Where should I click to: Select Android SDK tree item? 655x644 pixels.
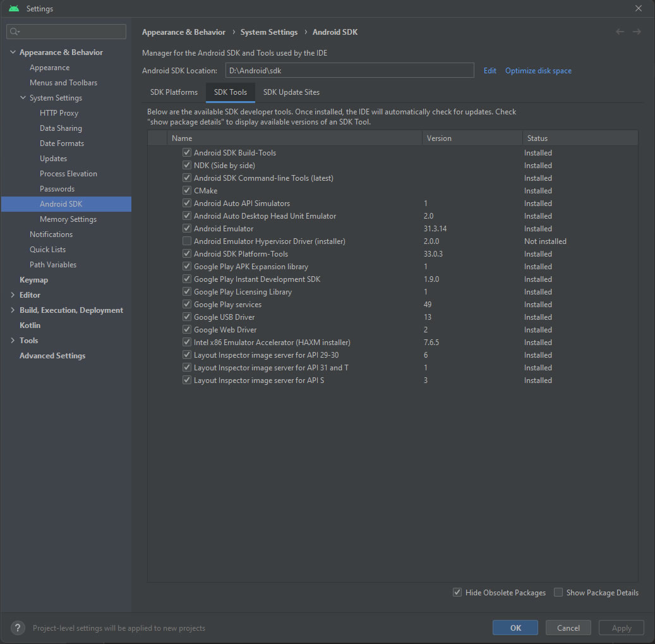[66, 204]
